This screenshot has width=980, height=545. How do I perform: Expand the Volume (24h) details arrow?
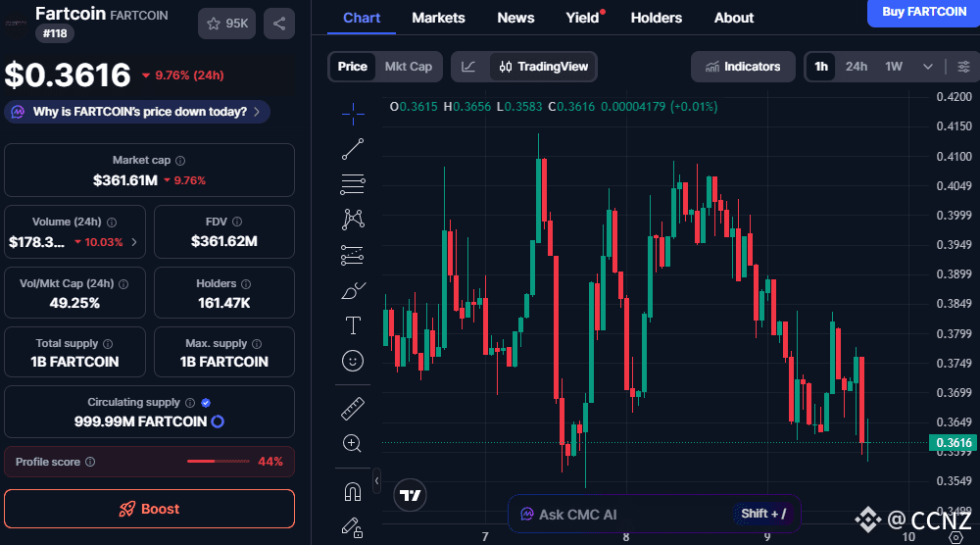tap(134, 242)
